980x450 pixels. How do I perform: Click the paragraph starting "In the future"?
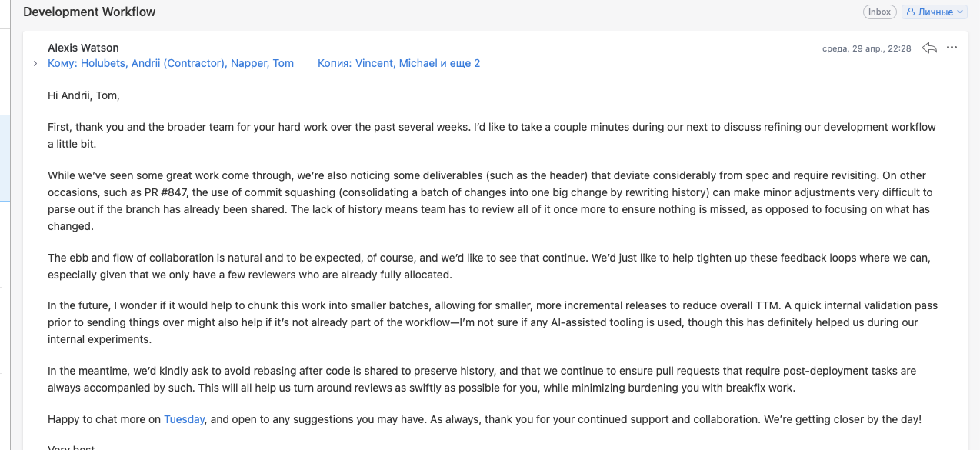pyautogui.click(x=492, y=322)
